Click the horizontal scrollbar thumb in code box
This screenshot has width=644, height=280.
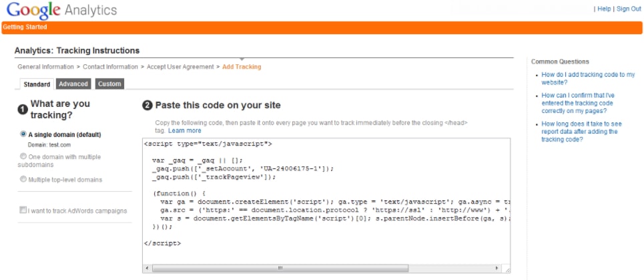coord(280,268)
